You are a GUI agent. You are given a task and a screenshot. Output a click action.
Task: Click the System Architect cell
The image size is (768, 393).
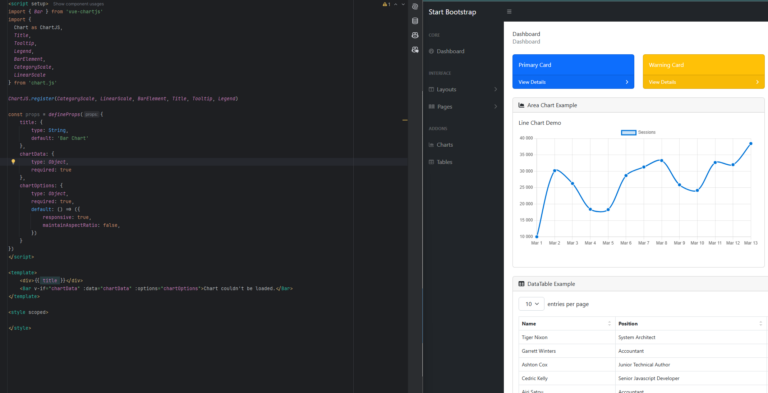tap(691, 337)
